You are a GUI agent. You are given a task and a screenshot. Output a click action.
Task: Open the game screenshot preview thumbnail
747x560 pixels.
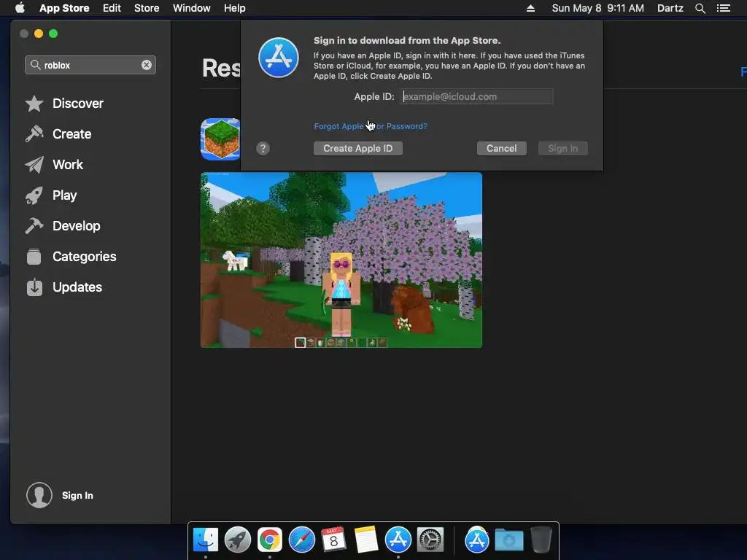point(341,260)
